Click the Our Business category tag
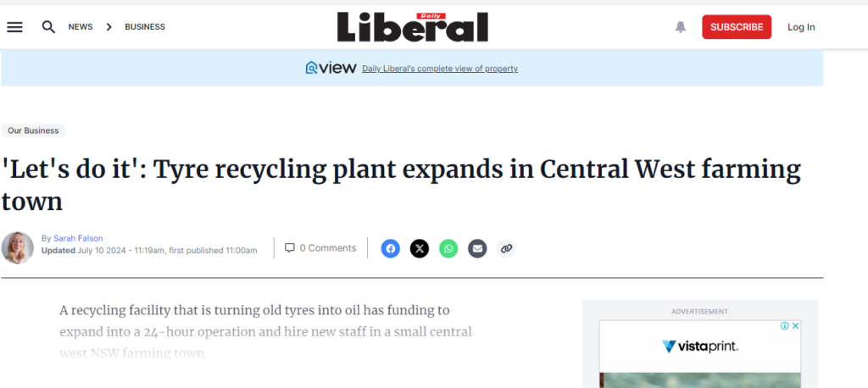 tap(33, 130)
